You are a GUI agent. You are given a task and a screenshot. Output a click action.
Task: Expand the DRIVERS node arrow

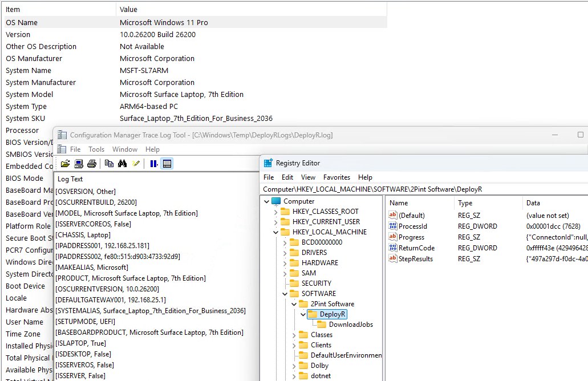(285, 253)
